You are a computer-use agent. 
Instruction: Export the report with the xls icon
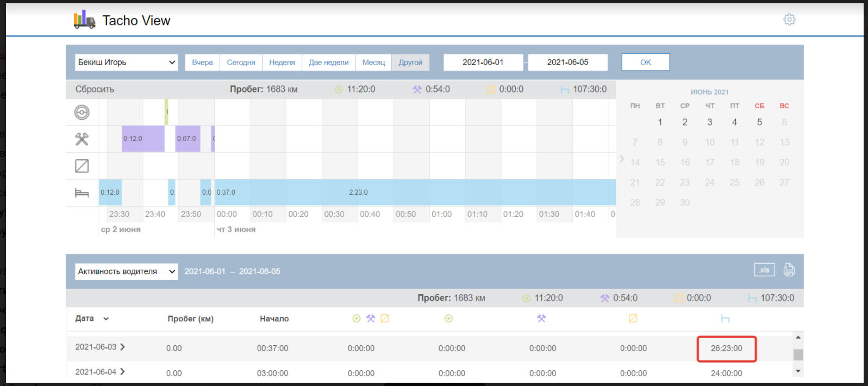point(764,270)
